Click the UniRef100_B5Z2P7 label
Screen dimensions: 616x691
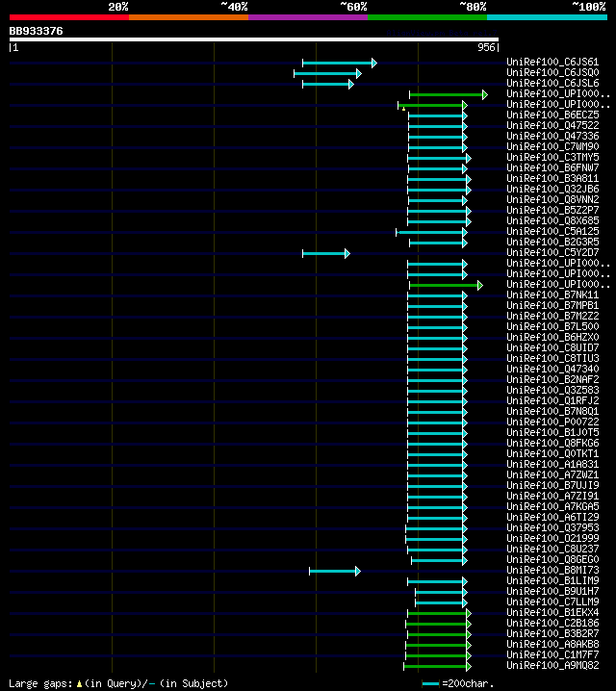[x=552, y=210]
